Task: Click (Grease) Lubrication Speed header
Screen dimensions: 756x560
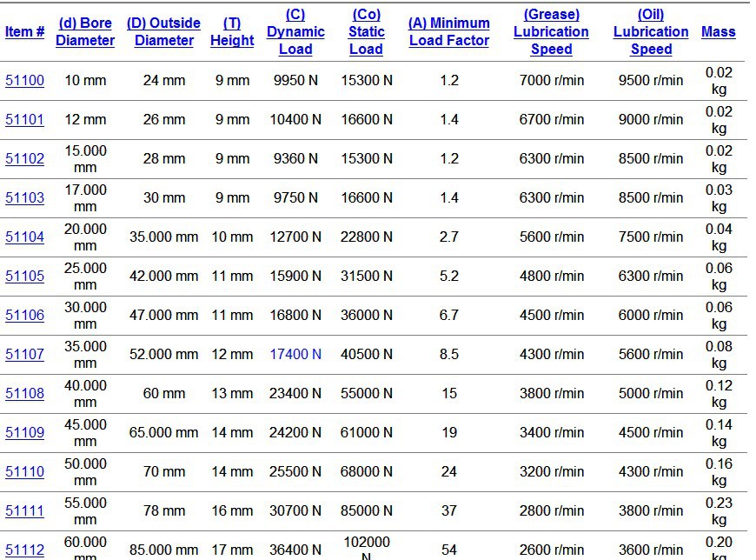Action: point(552,32)
